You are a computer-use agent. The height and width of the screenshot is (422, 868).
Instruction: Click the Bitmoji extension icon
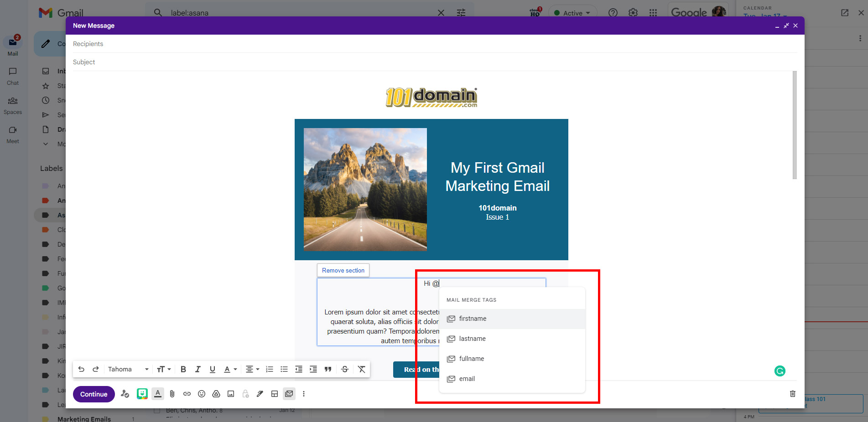tap(142, 394)
